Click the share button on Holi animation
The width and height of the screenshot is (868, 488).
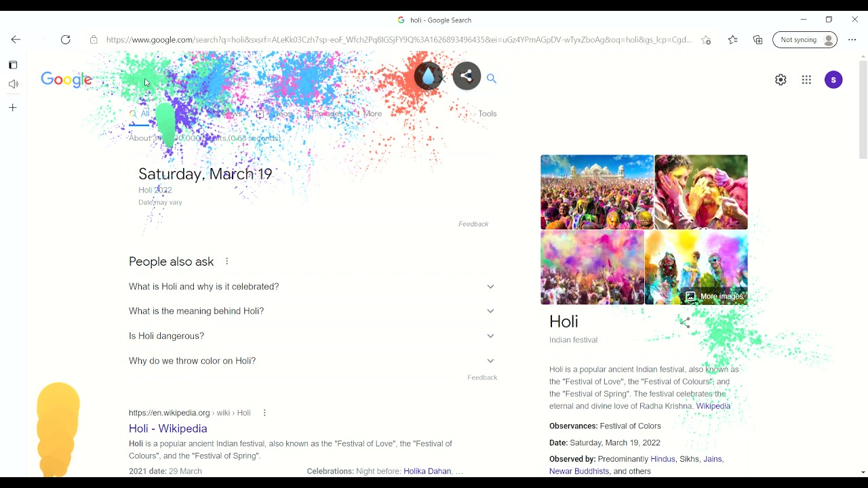pos(467,76)
